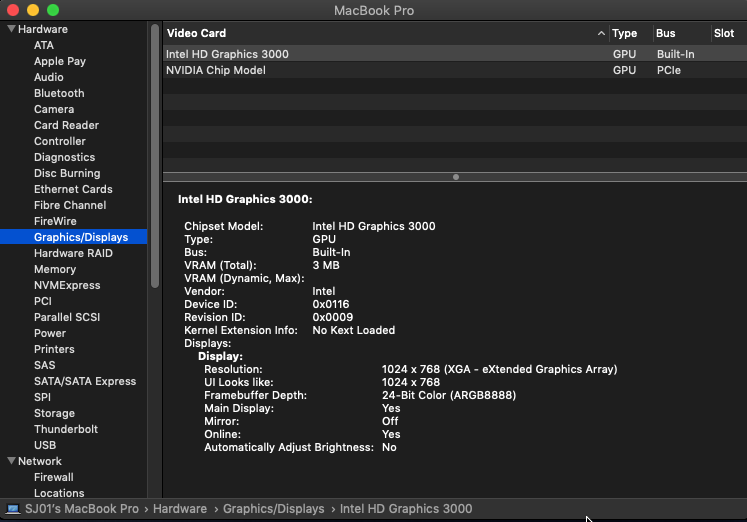Image resolution: width=747 pixels, height=522 pixels.
Task: Select ATA in the sidebar
Action: point(43,45)
